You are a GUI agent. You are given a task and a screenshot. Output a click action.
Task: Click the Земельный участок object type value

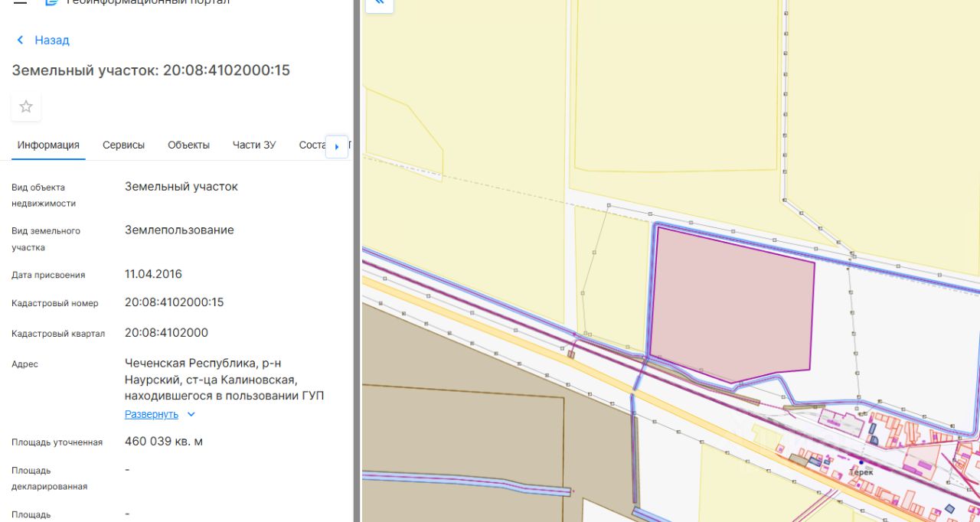tap(181, 187)
